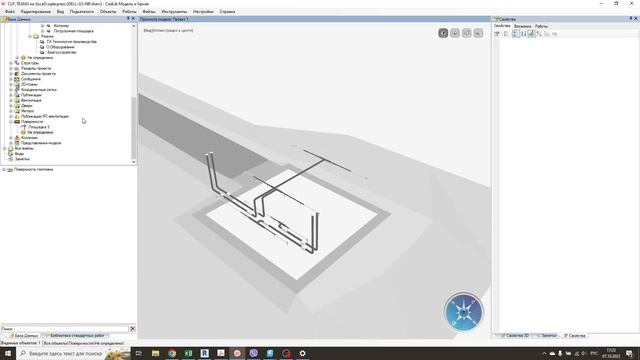
Task: Toggle the categorized view icon in properties toolbar
Action: [x=516, y=34]
